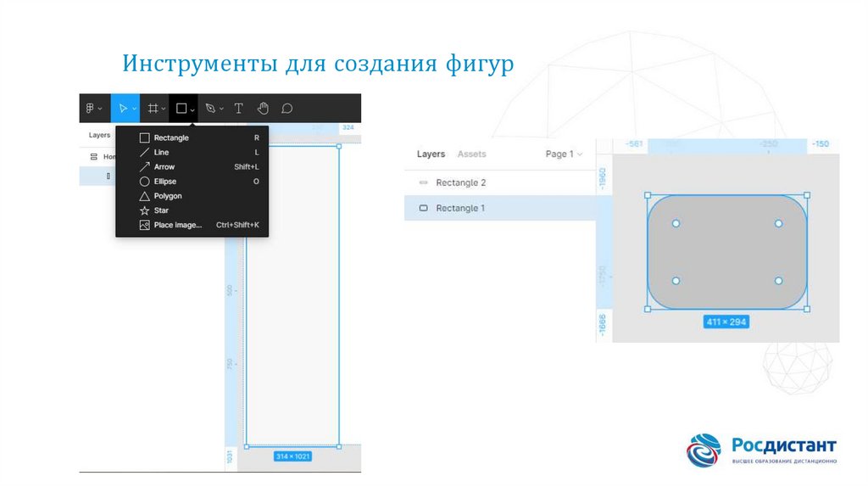Choose Arrow from the shape menu
Image resolution: width=868 pixels, height=487 pixels.
pyautogui.click(x=192, y=167)
